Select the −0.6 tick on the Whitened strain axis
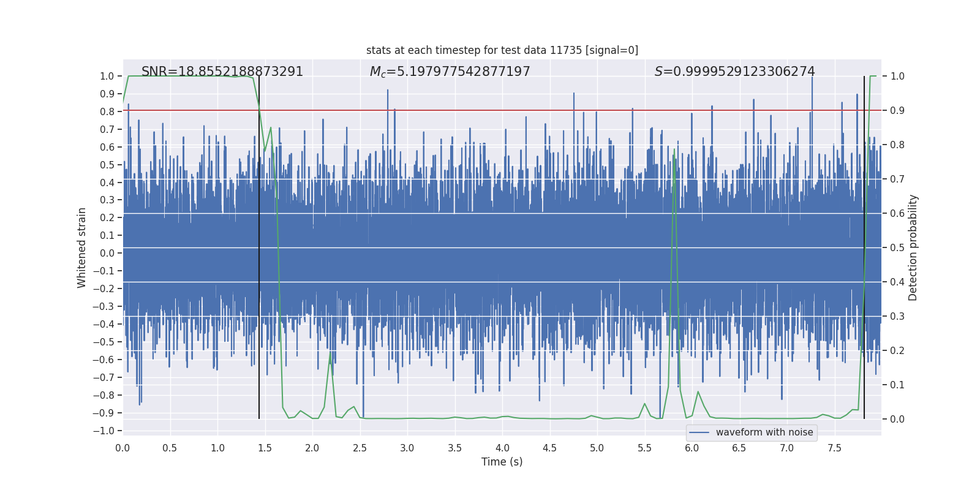 [x=104, y=360]
